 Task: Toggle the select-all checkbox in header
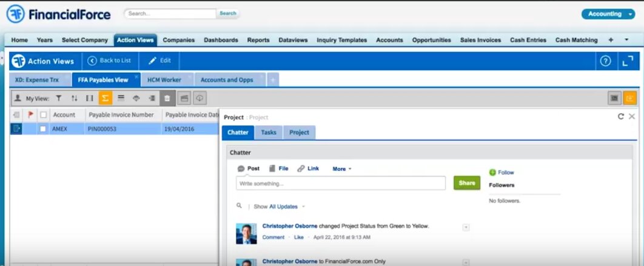[x=43, y=115]
